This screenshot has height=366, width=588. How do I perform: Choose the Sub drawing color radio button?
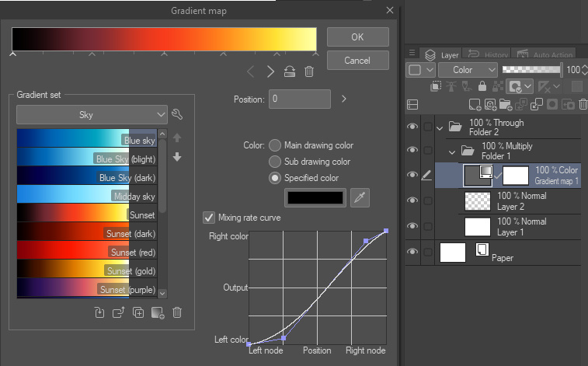click(x=275, y=162)
